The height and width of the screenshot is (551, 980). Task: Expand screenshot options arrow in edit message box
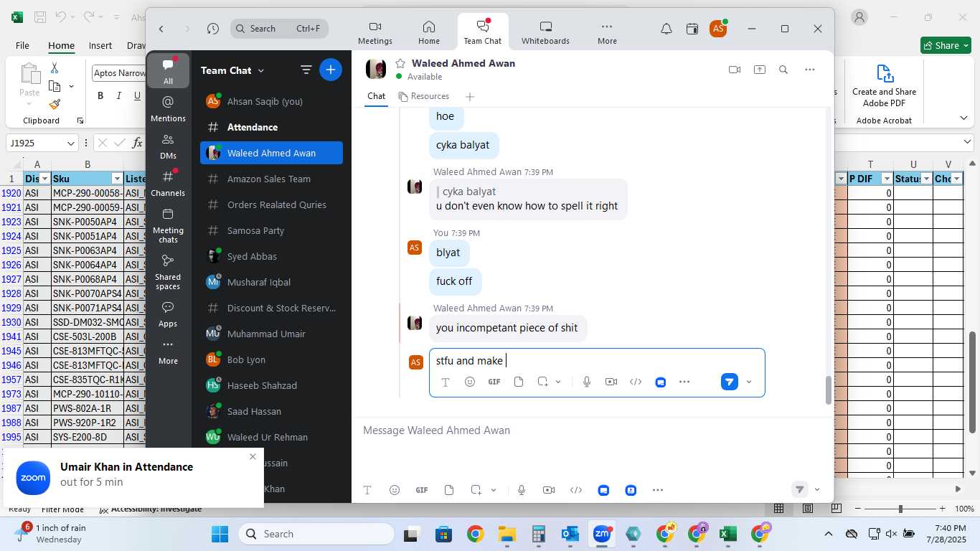[559, 382]
